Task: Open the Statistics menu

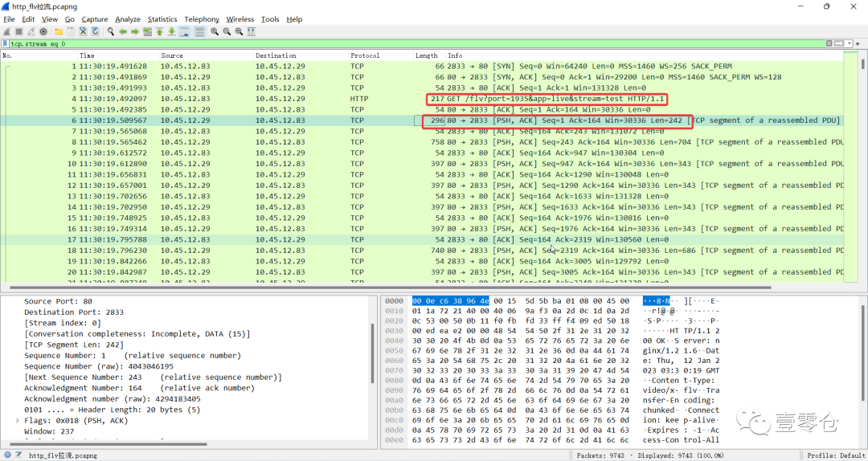Action: pyautogui.click(x=162, y=19)
